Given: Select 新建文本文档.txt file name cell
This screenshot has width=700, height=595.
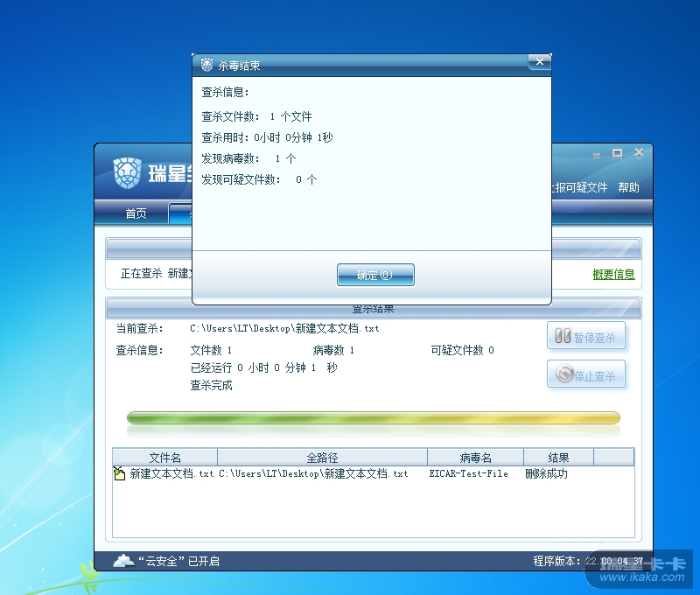Looking at the screenshot, I should pyautogui.click(x=171, y=473).
